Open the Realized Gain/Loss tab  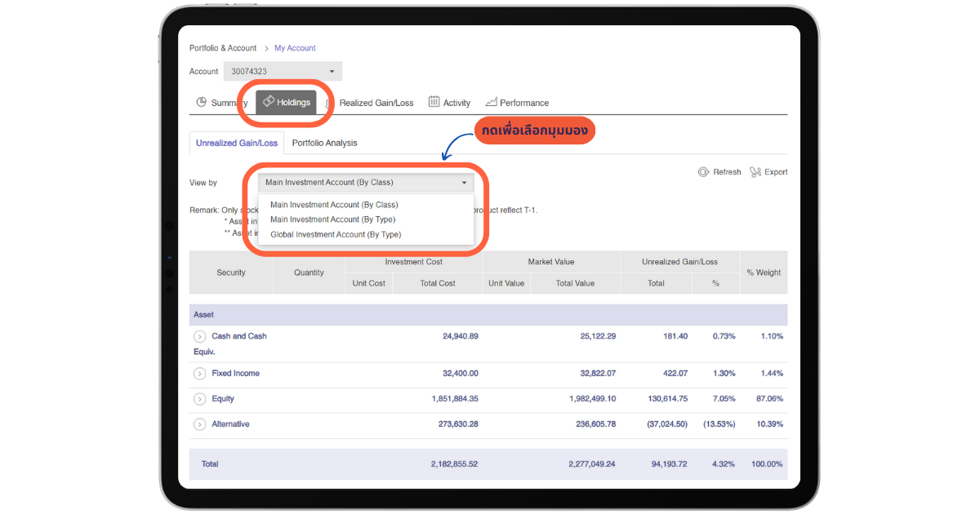[376, 103]
